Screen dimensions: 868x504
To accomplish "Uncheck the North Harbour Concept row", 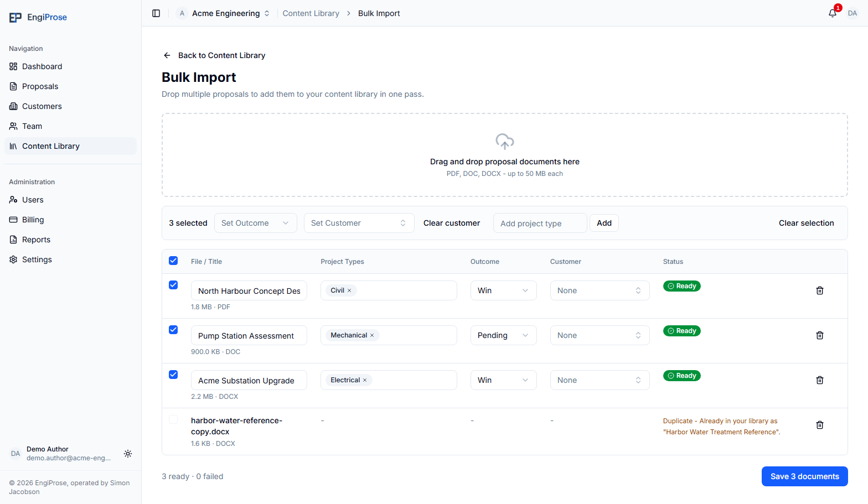I will pos(173,285).
